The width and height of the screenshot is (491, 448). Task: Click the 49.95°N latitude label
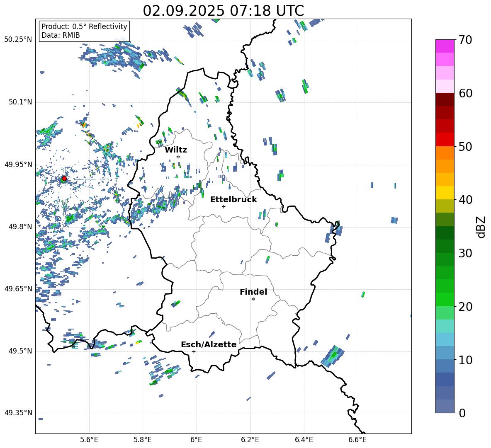click(18, 165)
